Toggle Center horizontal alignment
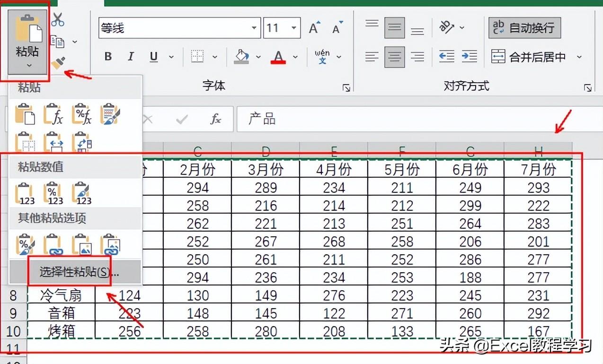This screenshot has width=603, height=364. tap(394, 57)
